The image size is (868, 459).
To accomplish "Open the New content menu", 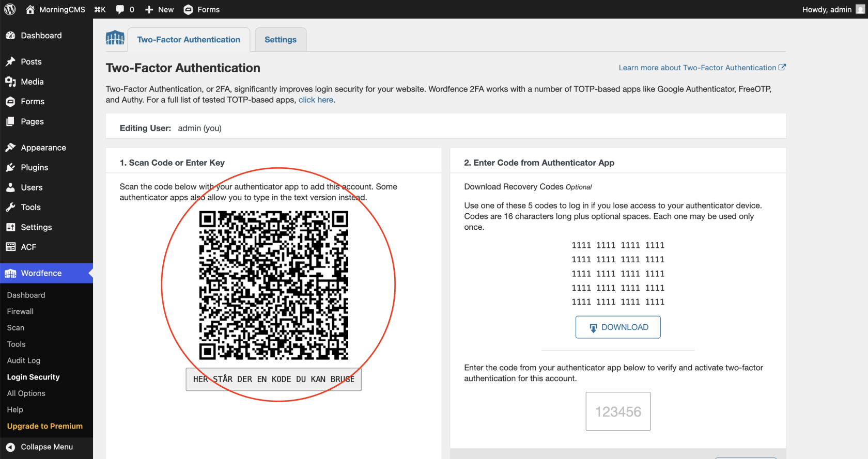I will pyautogui.click(x=159, y=9).
